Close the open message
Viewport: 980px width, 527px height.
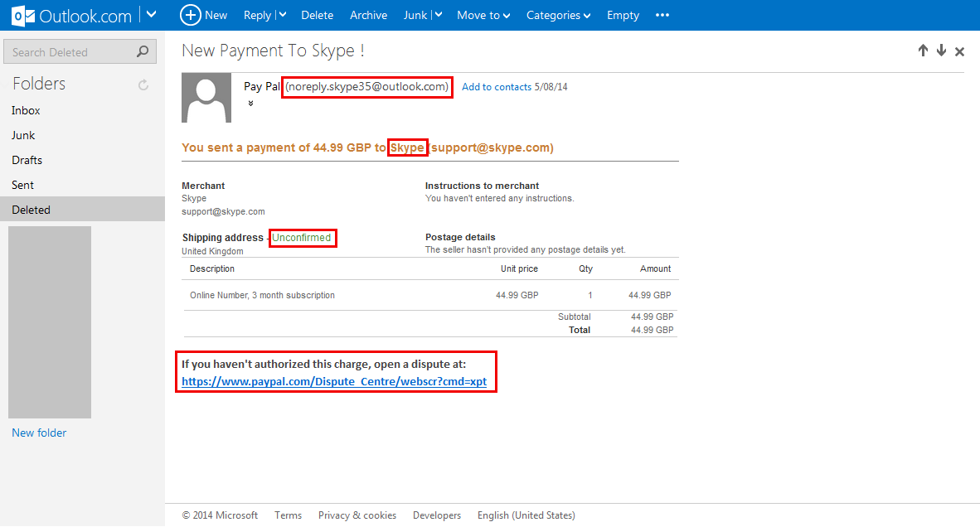point(959,52)
